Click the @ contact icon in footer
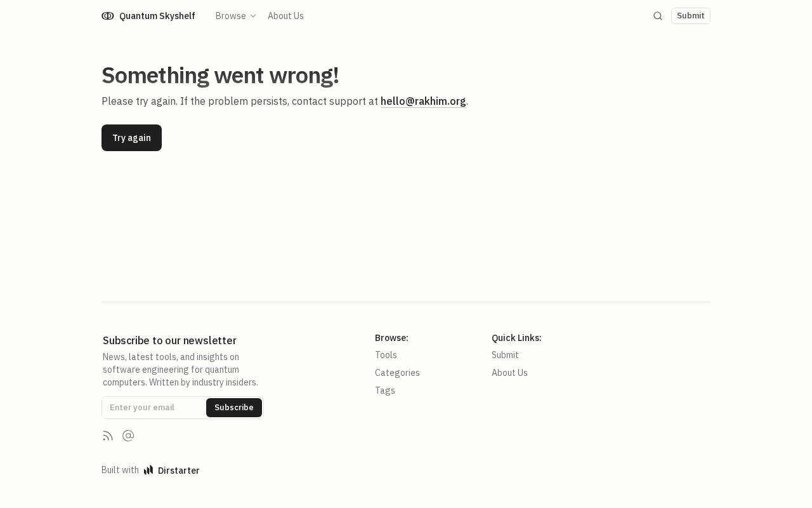 coord(128,436)
